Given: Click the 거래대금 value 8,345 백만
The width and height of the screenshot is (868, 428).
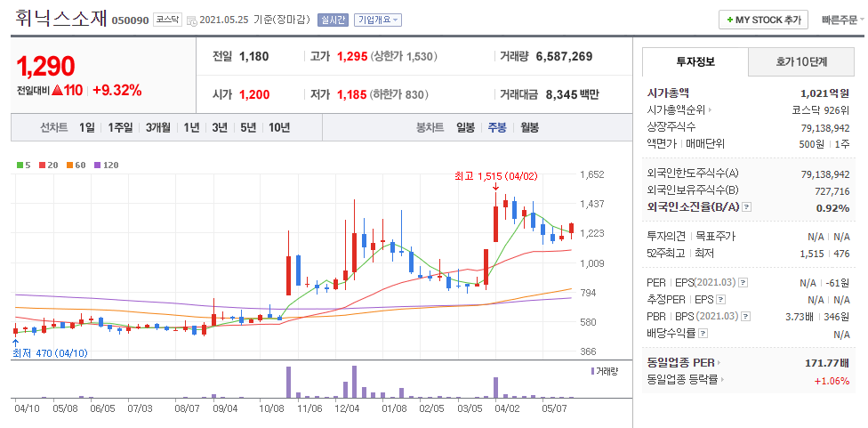Looking at the screenshot, I should (x=573, y=94).
